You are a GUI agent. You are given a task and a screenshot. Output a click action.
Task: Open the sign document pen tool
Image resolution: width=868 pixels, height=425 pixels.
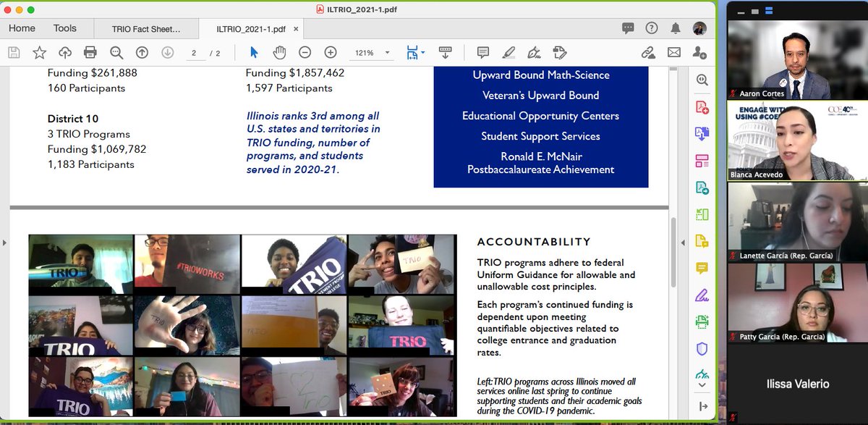coord(534,52)
